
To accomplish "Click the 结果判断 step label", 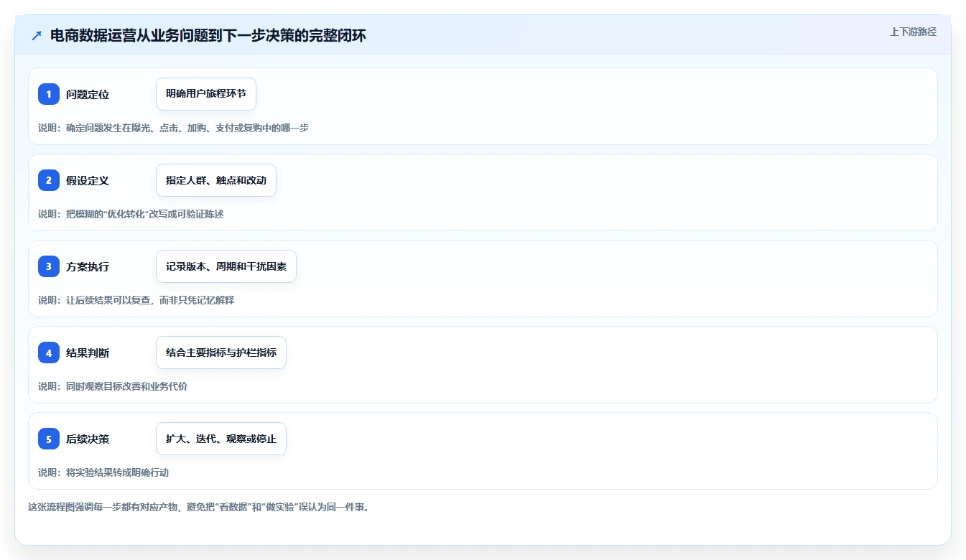I will coord(88,353).
